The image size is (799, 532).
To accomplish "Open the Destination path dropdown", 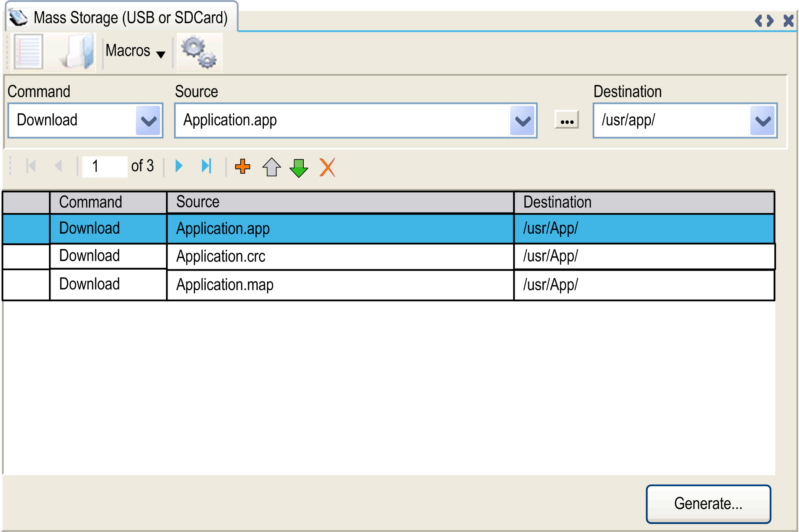I will point(763,120).
